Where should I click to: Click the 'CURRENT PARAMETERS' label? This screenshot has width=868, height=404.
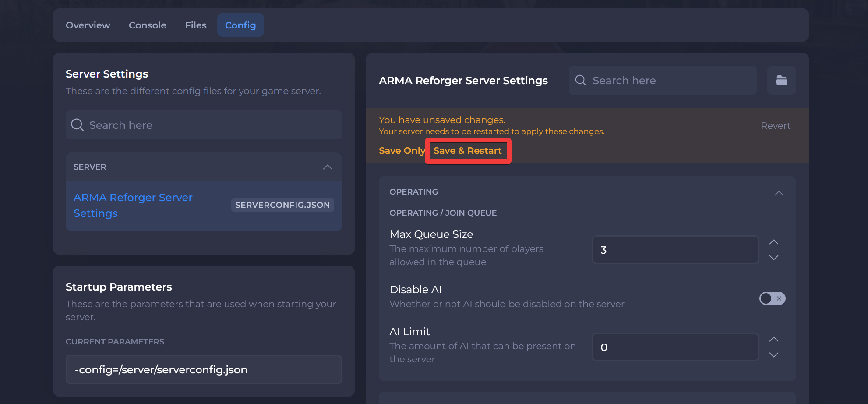point(115,341)
